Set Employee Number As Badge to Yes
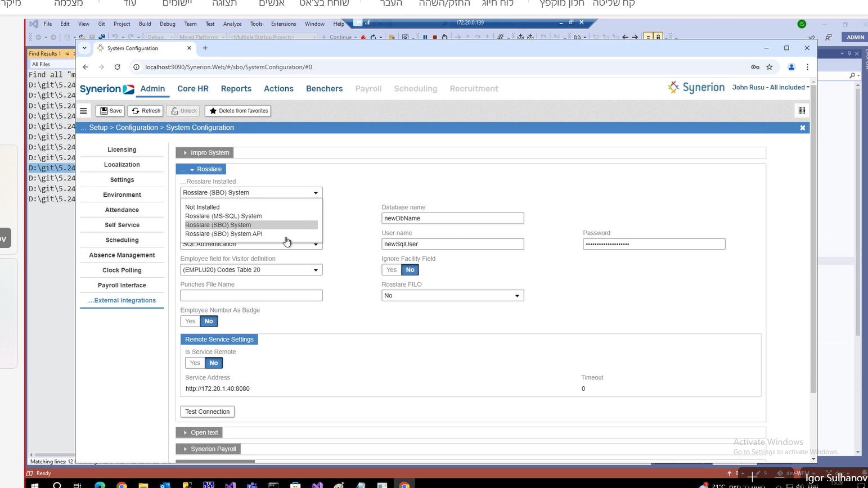 190,322
